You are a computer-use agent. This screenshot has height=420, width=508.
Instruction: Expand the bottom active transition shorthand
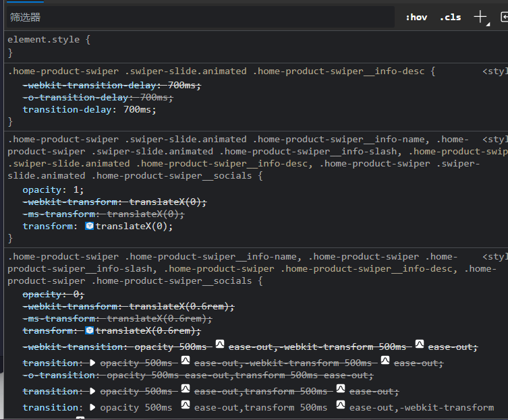92,407
